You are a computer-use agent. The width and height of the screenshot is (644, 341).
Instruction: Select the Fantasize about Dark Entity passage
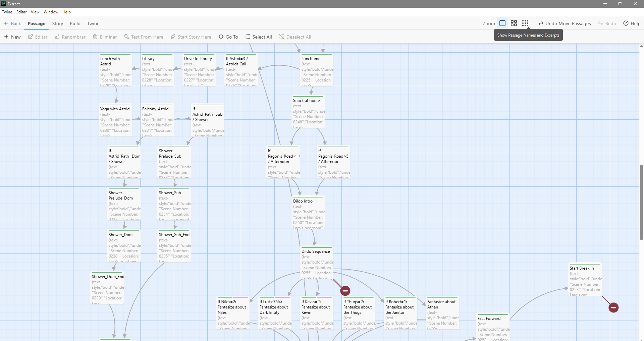coord(275,313)
